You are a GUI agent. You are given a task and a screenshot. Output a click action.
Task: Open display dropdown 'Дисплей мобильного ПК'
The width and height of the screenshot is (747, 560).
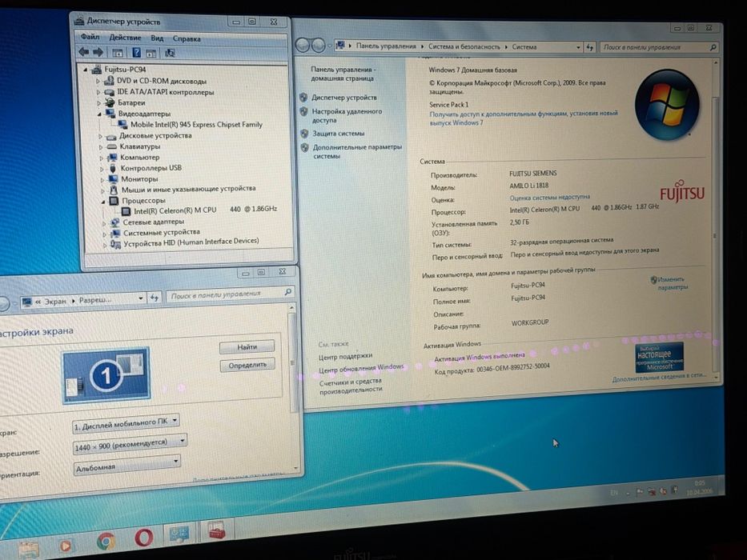click(x=126, y=423)
